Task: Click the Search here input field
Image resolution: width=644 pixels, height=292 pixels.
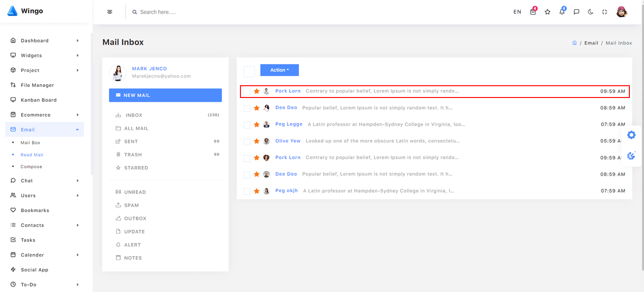Action: (189, 12)
